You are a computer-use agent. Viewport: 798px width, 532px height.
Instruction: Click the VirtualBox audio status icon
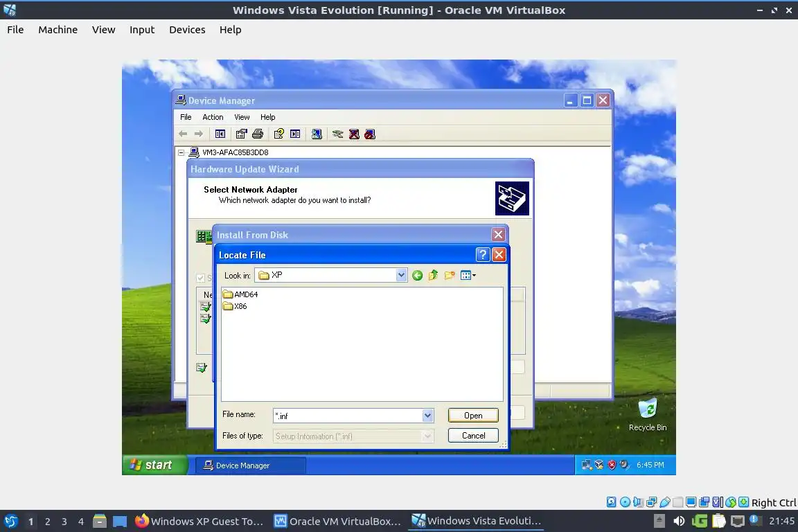(x=638, y=502)
